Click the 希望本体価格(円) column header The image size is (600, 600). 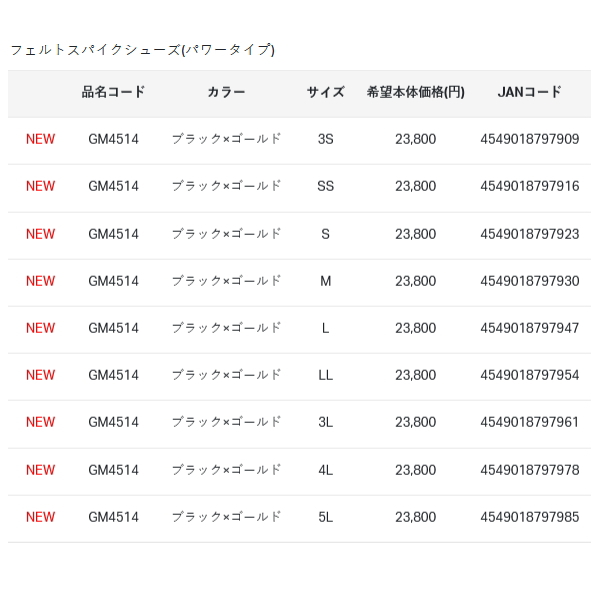[x=415, y=92]
